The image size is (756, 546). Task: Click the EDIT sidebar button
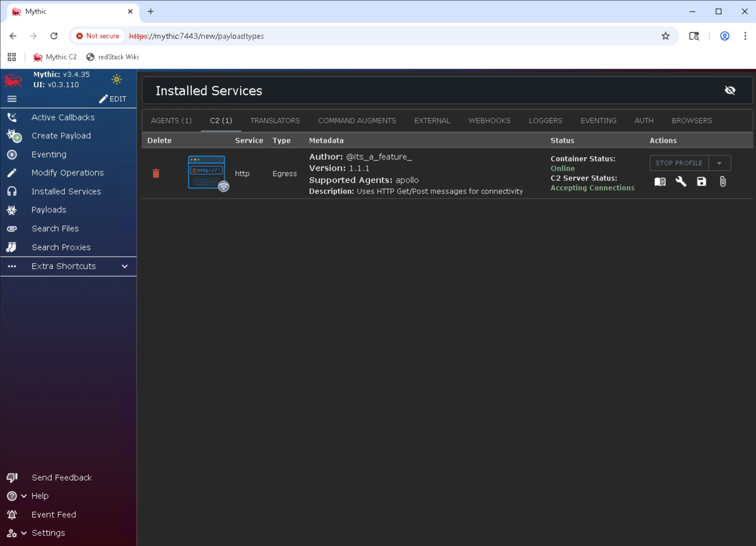point(113,99)
